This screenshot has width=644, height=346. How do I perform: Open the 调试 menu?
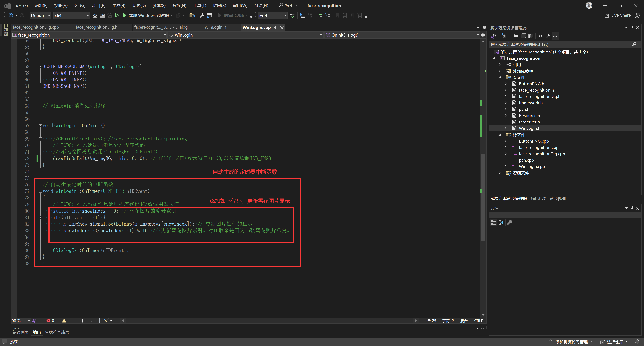coord(139,5)
